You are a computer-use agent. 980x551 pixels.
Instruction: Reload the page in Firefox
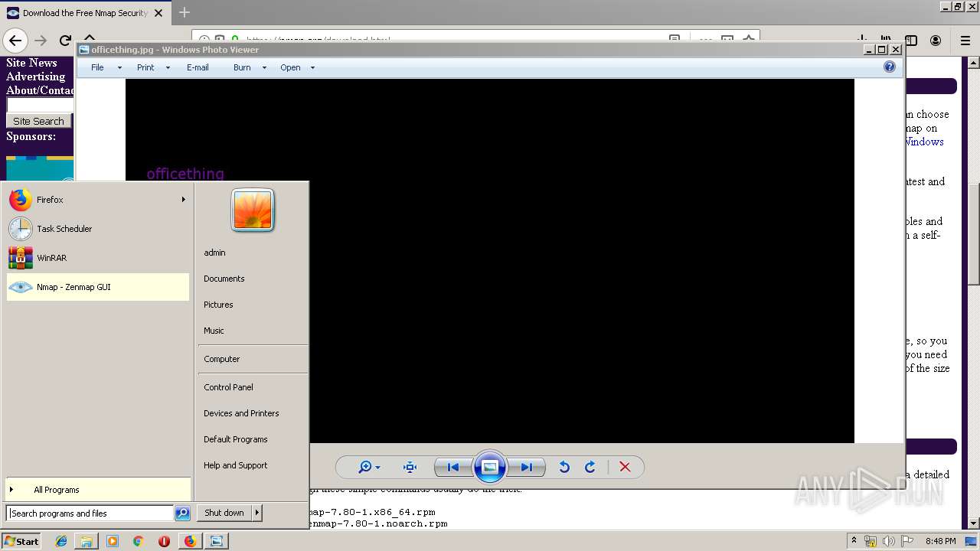pyautogui.click(x=66, y=41)
